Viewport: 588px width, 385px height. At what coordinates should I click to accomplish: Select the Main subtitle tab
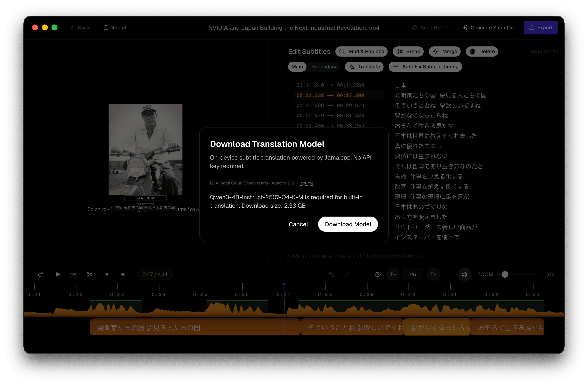point(297,67)
